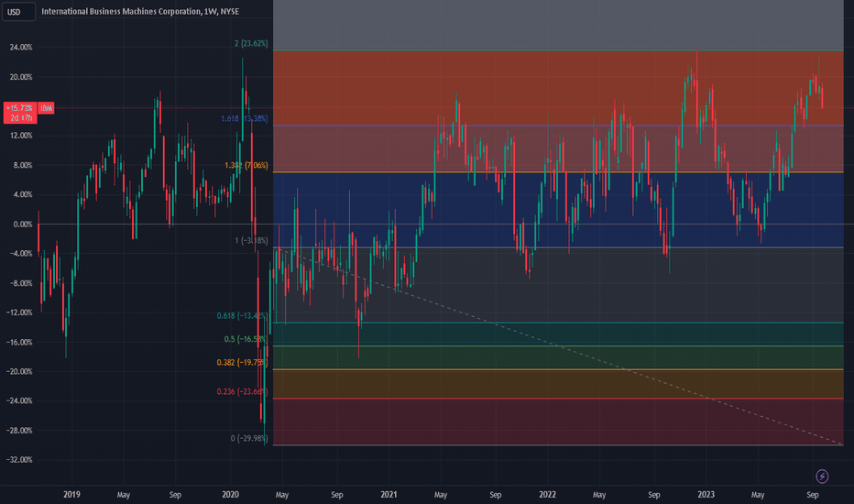This screenshot has height=504, width=854.
Task: Click the -12.00% price axis label
Action: (19, 312)
